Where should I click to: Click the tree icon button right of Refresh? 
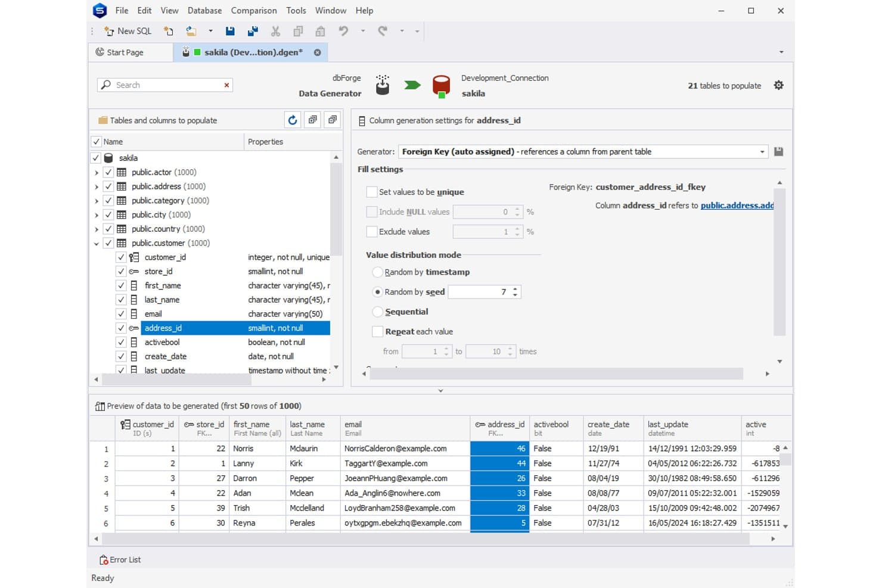tap(312, 120)
